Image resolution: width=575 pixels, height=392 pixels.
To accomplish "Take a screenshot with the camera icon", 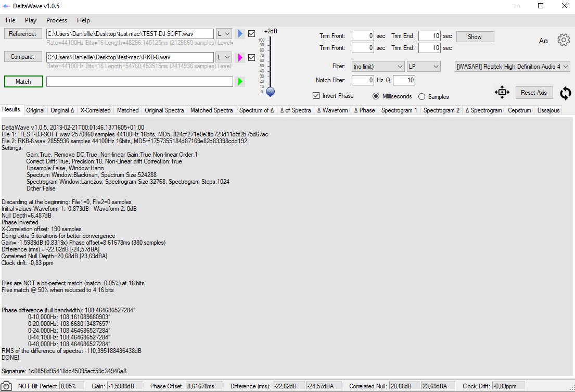I will 6,386.
